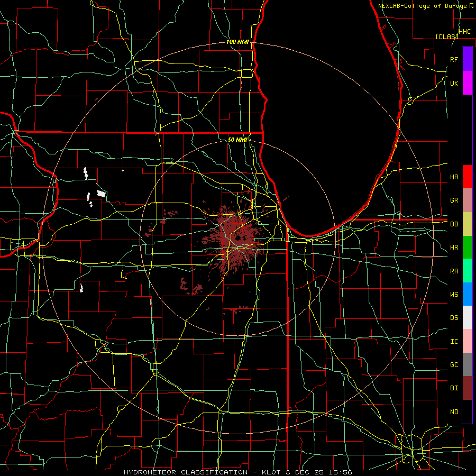Select the gray GC legend swatch

pyautogui.click(x=467, y=364)
